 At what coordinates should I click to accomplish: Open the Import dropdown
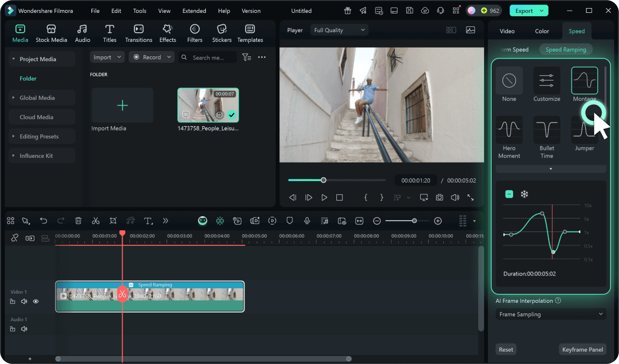click(x=107, y=57)
